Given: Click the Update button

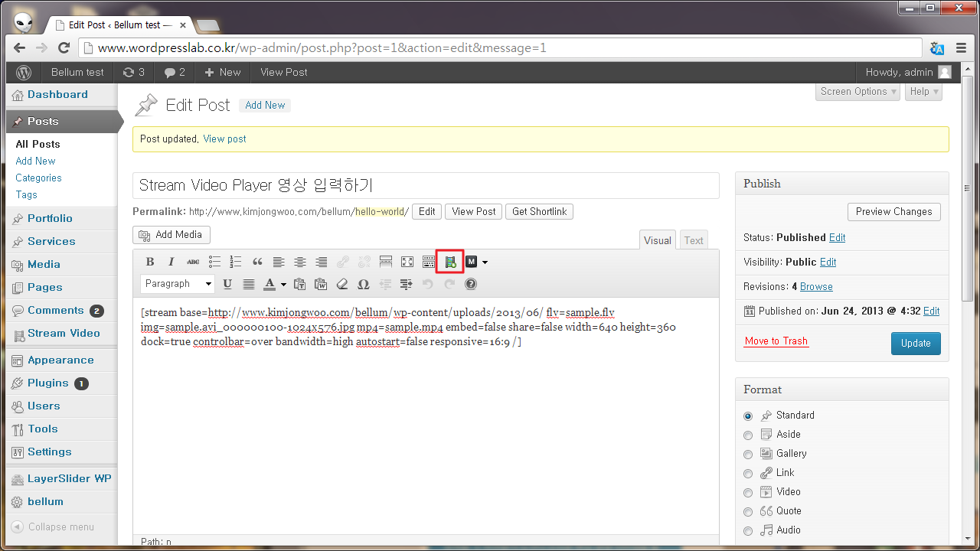Looking at the screenshot, I should (x=916, y=343).
